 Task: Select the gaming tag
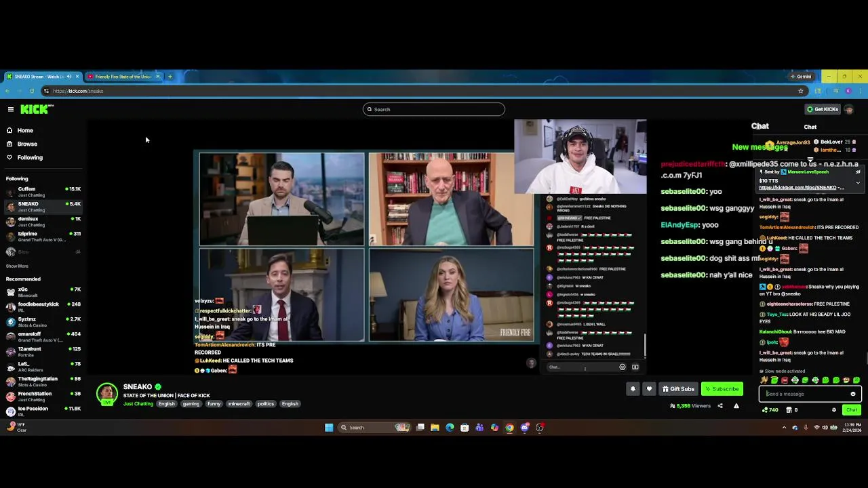(191, 404)
